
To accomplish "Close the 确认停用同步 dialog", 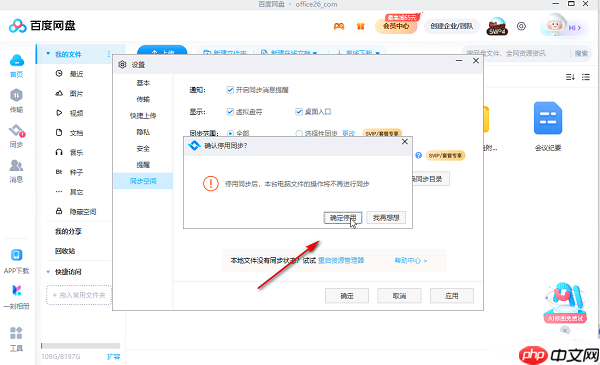I will (405, 142).
